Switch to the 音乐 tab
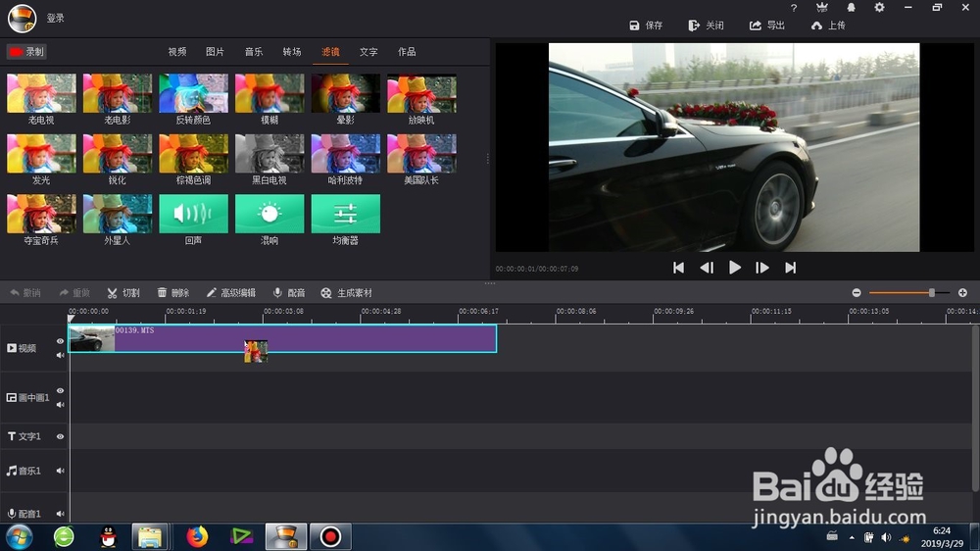Image resolution: width=980 pixels, height=551 pixels. click(x=254, y=52)
